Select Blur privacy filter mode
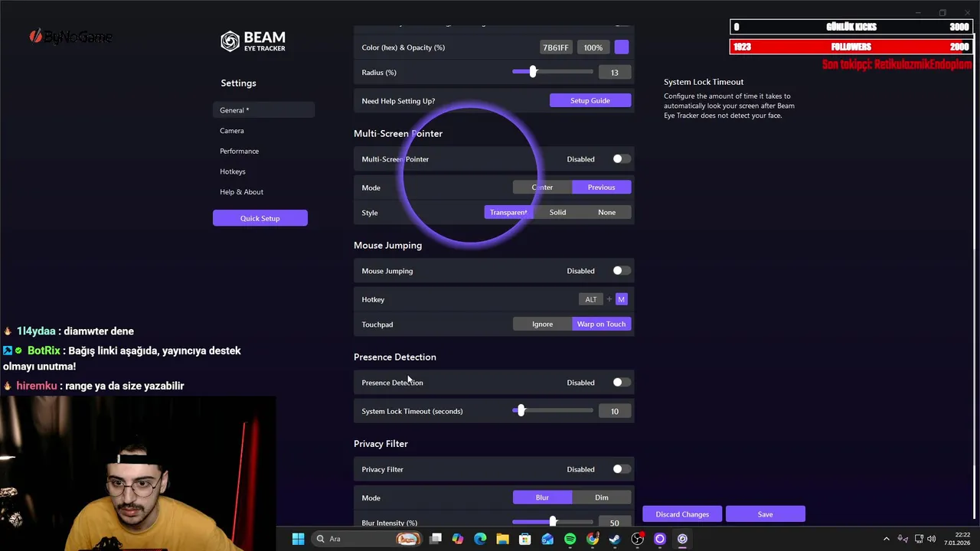The width and height of the screenshot is (980, 551). [542, 497]
